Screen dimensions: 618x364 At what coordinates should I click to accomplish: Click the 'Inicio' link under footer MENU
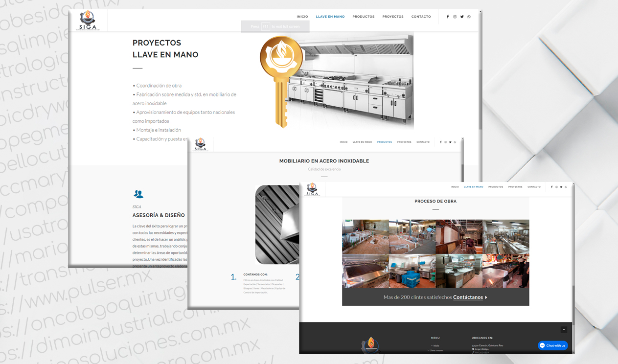tap(436, 345)
